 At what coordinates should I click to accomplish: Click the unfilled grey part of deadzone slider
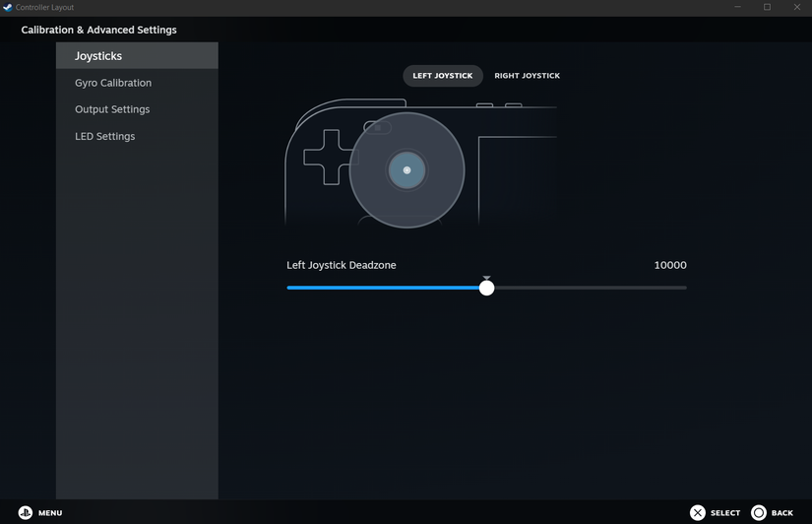[591, 288]
